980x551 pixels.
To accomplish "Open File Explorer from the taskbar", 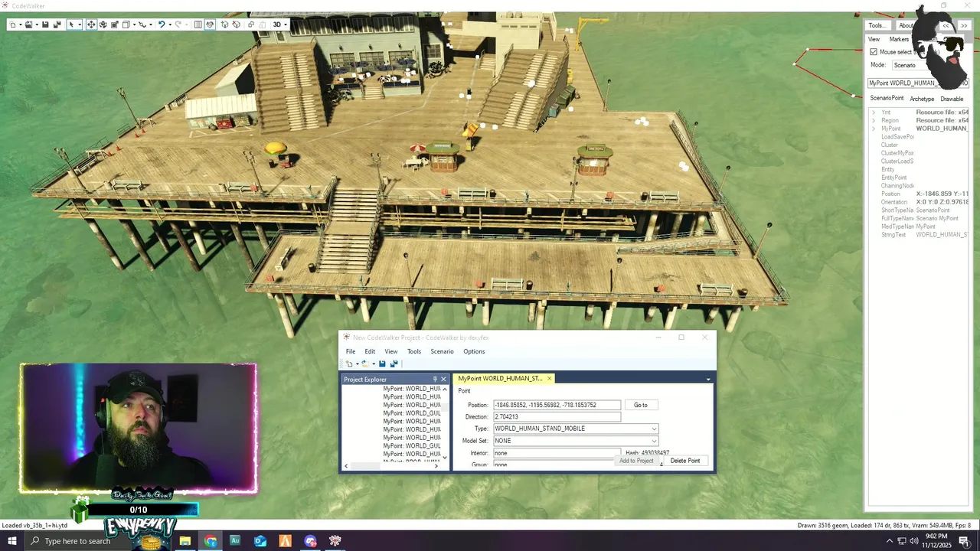I will tap(185, 541).
